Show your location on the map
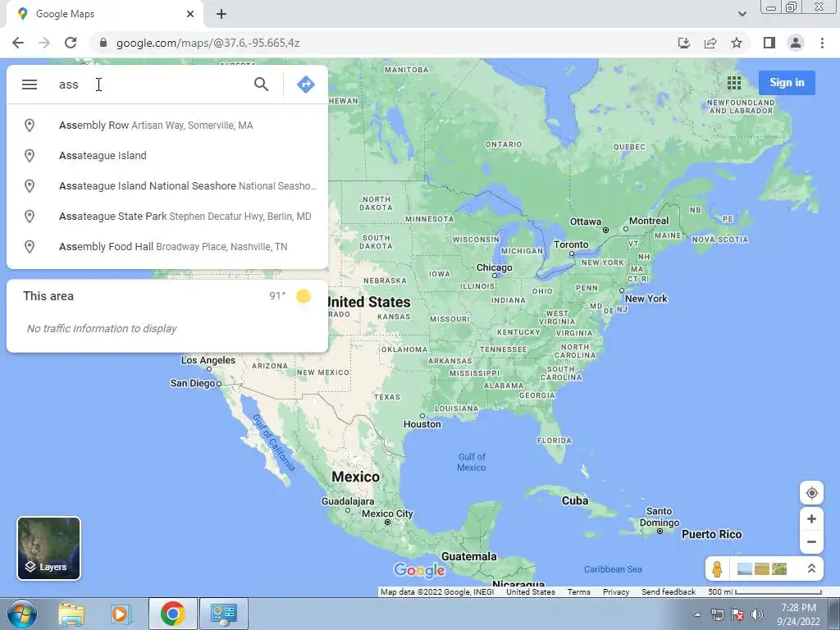 click(811, 493)
